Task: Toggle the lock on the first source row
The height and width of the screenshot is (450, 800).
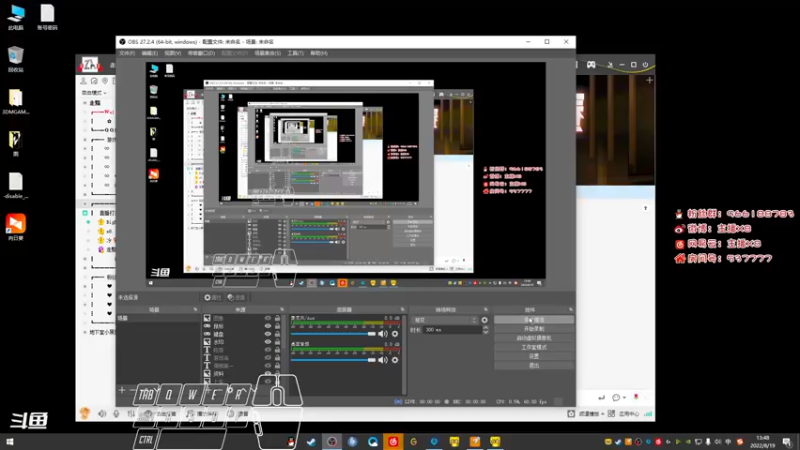Action: tap(278, 318)
